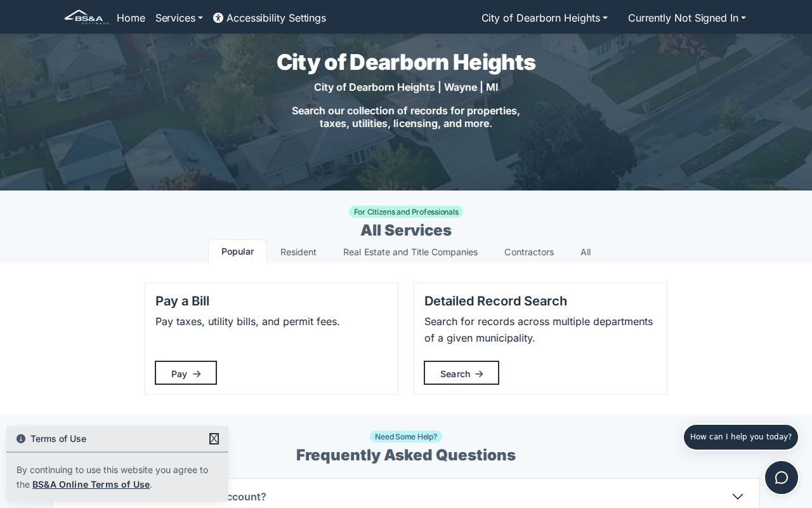This screenshot has width=812, height=508.
Task: Open the chat bubble icon
Action: (781, 478)
